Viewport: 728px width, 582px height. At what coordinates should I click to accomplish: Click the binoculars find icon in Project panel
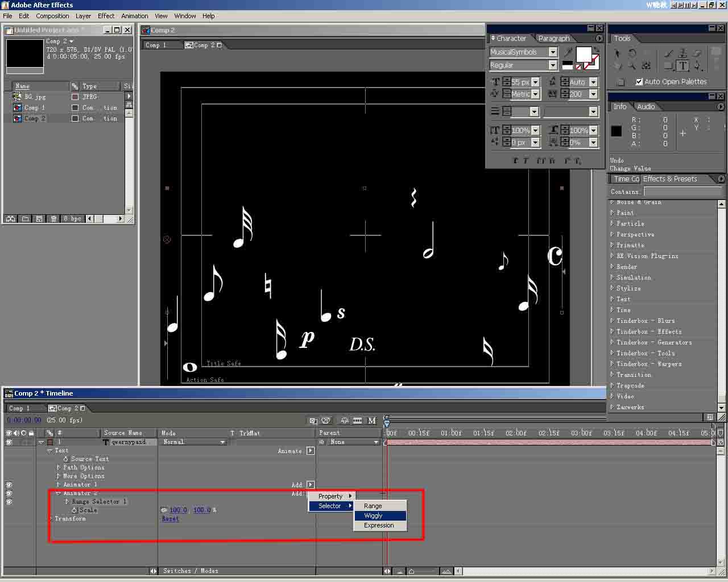tap(10, 219)
